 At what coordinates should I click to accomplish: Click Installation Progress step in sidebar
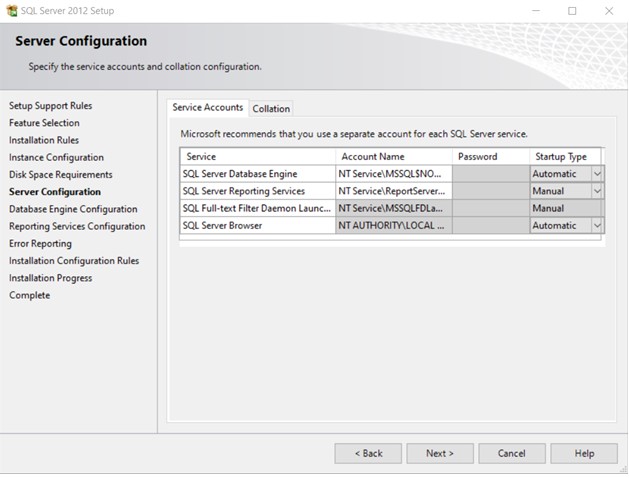(51, 278)
